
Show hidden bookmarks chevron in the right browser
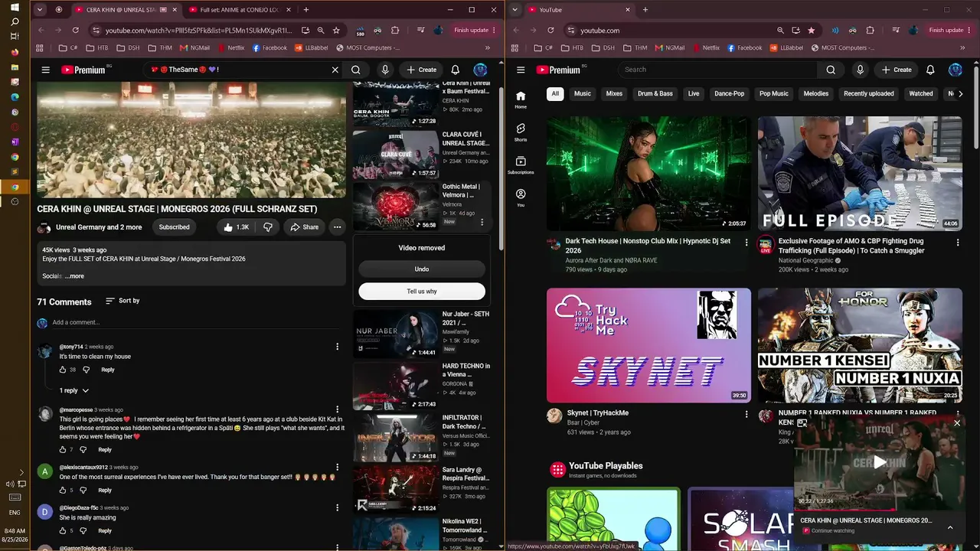tap(962, 47)
